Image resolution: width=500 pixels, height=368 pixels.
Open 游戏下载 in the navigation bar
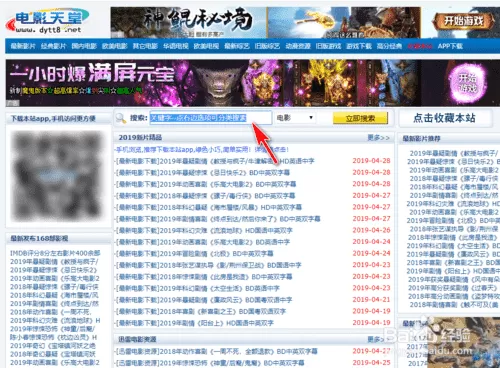coord(359,46)
